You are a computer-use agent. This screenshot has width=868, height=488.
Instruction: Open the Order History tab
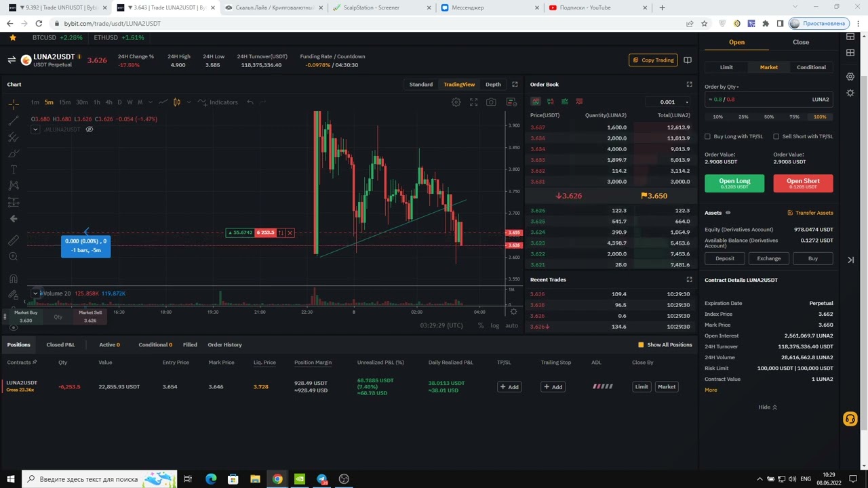224,345
